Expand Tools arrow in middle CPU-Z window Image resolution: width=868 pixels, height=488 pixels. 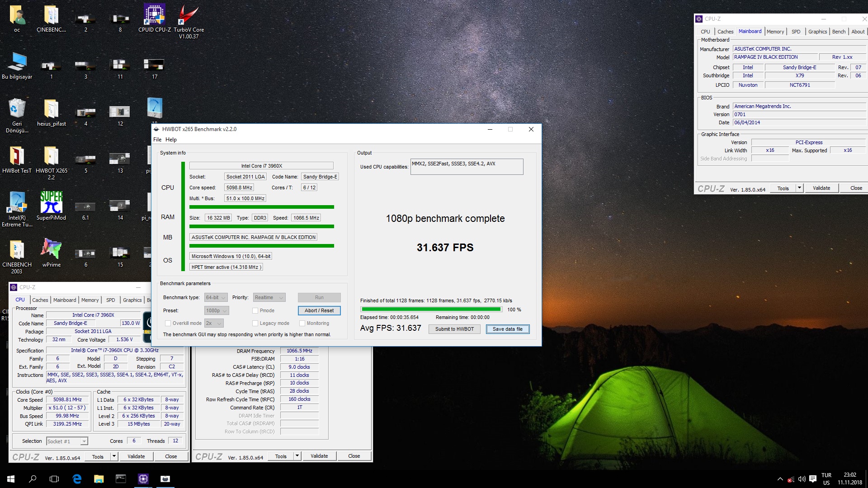click(297, 456)
